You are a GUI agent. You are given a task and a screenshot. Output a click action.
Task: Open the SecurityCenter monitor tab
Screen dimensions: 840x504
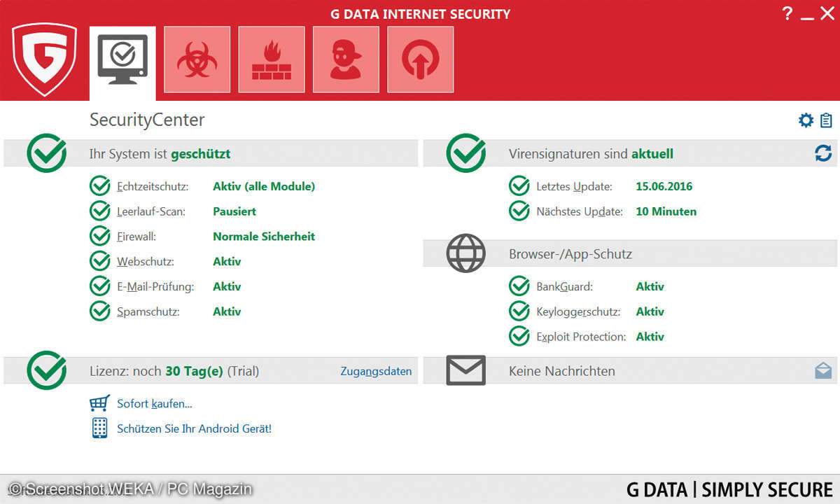pyautogui.click(x=122, y=64)
